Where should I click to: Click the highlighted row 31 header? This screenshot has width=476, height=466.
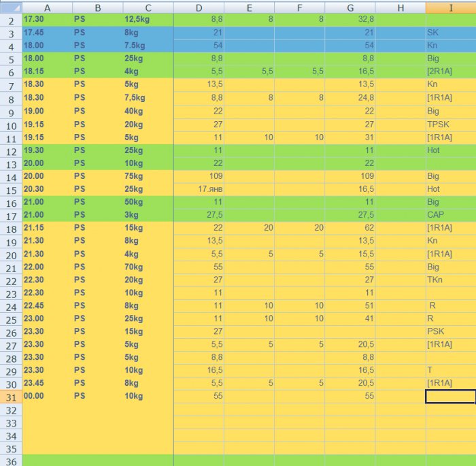click(x=11, y=397)
